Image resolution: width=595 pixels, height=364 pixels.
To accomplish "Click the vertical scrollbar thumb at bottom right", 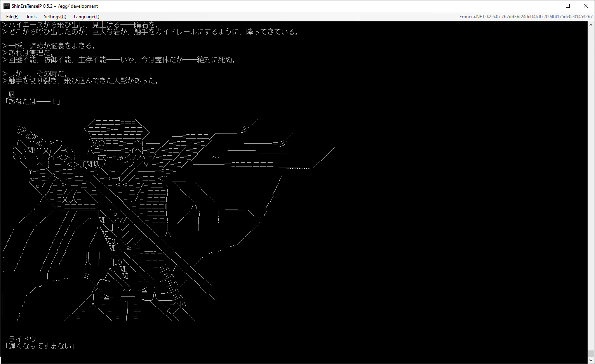I will tap(591, 354).
